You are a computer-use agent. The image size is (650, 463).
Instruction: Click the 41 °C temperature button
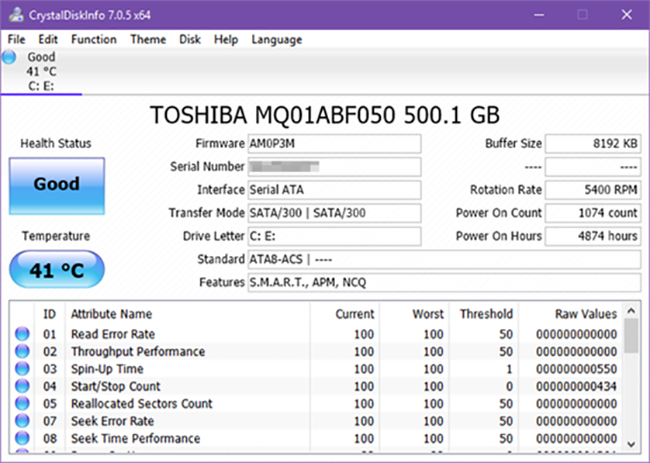pyautogui.click(x=56, y=271)
